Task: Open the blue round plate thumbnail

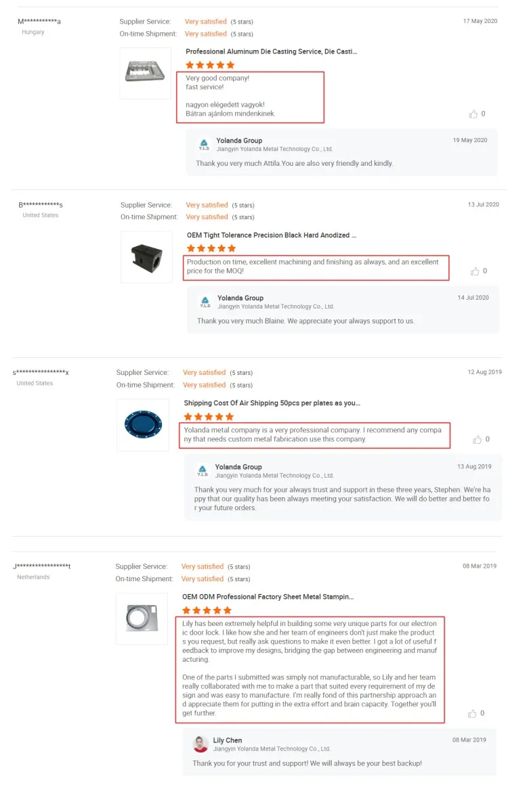Action: click(x=143, y=424)
